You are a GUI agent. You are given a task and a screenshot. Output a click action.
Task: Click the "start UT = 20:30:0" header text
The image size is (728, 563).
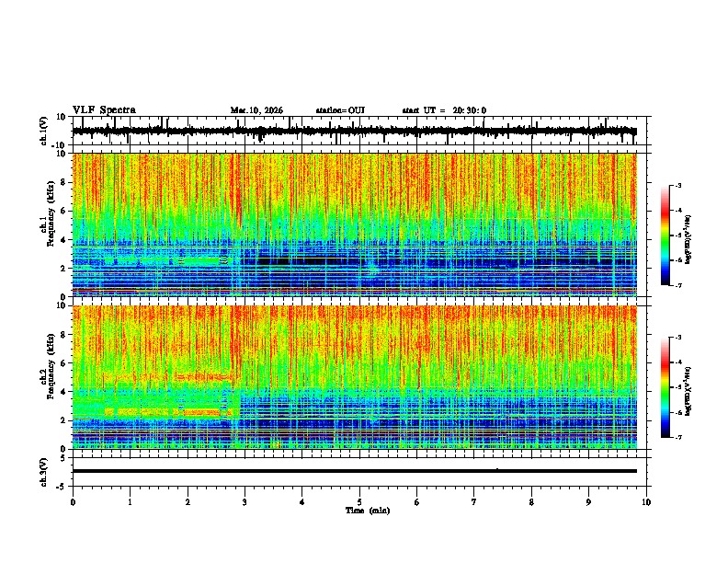point(444,110)
